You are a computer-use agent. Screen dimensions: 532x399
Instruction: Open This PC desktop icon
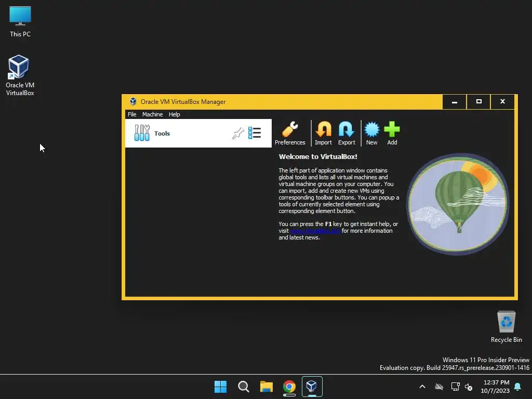(x=20, y=21)
